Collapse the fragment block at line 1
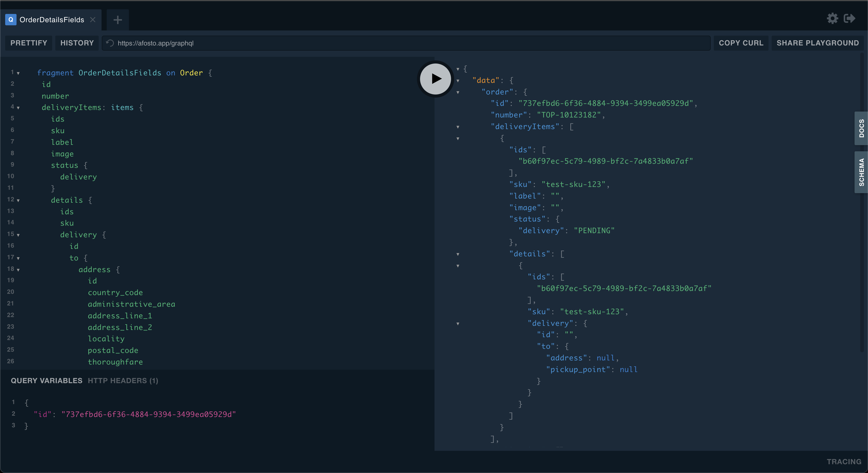The image size is (868, 473). click(18, 73)
